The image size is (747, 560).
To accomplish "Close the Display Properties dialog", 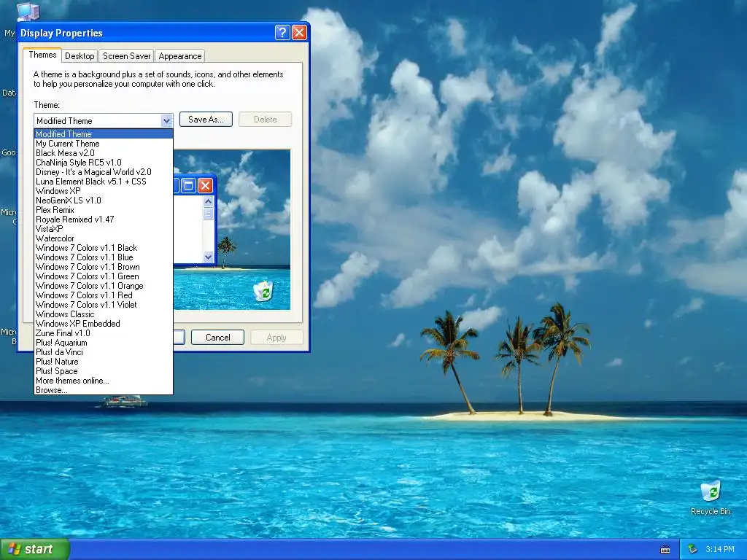I will tap(299, 32).
